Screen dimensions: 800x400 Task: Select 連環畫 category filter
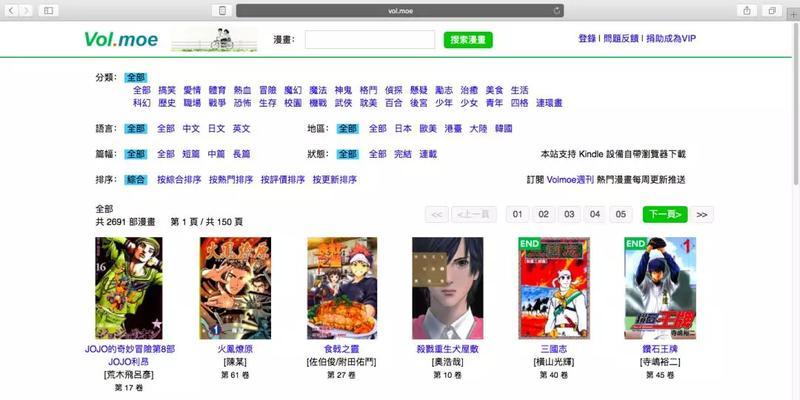[x=549, y=103]
